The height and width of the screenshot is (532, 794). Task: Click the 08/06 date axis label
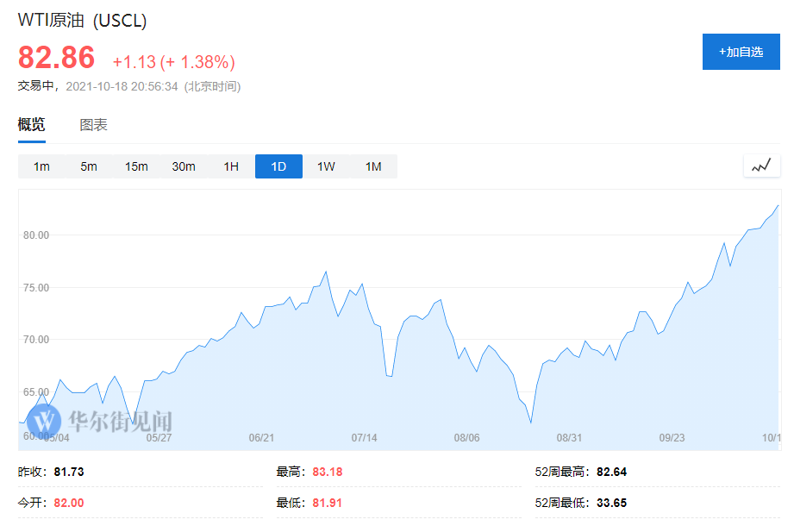point(466,438)
